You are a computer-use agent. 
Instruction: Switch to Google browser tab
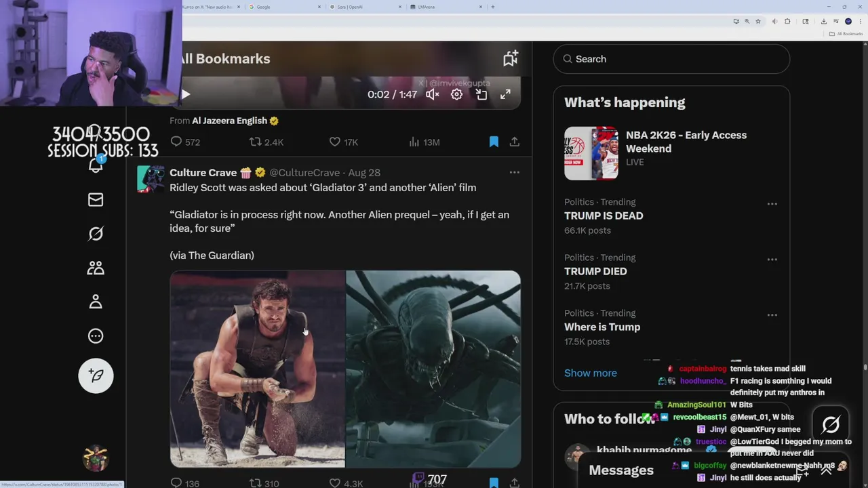pos(285,7)
